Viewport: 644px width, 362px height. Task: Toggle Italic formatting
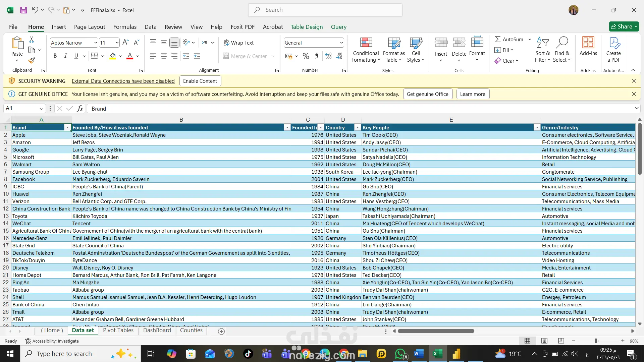point(65,56)
